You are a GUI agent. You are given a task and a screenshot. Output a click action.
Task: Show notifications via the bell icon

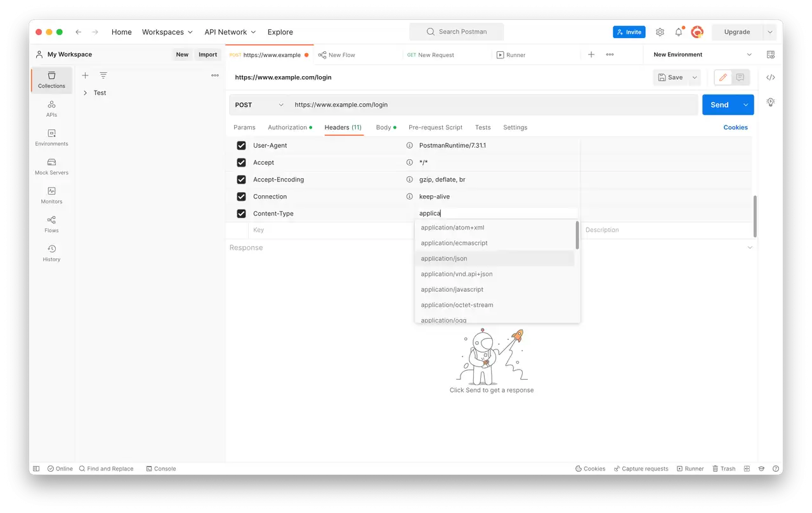679,32
